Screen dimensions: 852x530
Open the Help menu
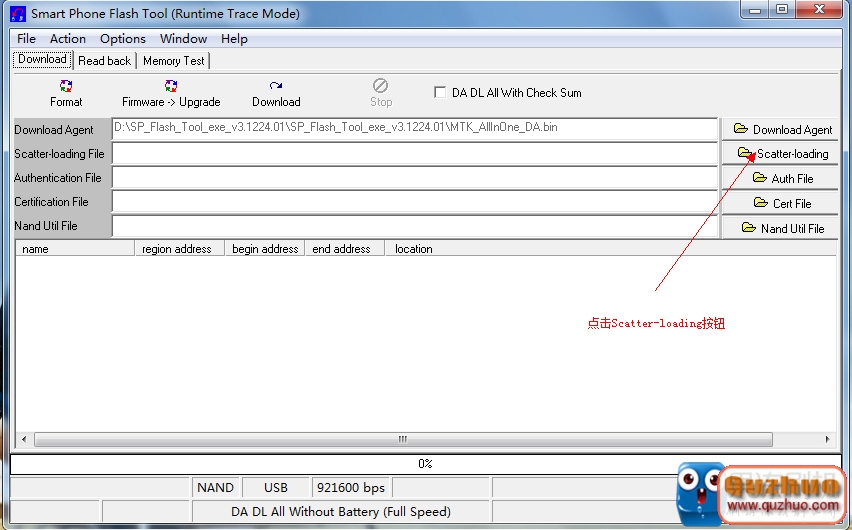click(x=234, y=39)
